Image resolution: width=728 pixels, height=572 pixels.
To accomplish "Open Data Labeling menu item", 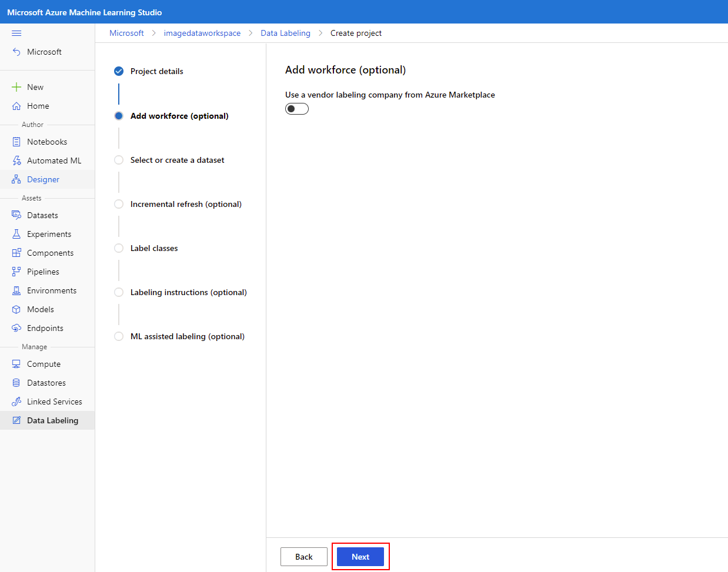I will tap(47, 420).
